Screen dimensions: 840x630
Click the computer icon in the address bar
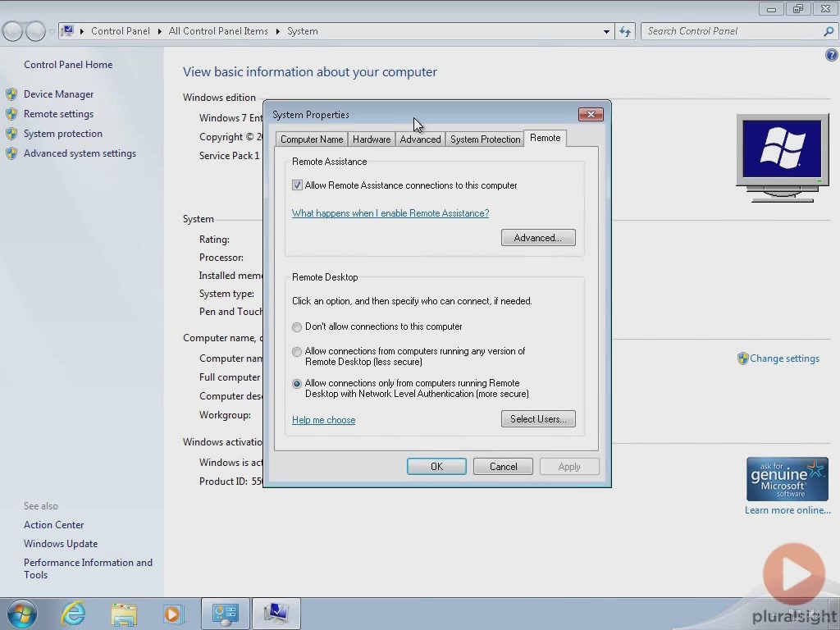point(67,30)
